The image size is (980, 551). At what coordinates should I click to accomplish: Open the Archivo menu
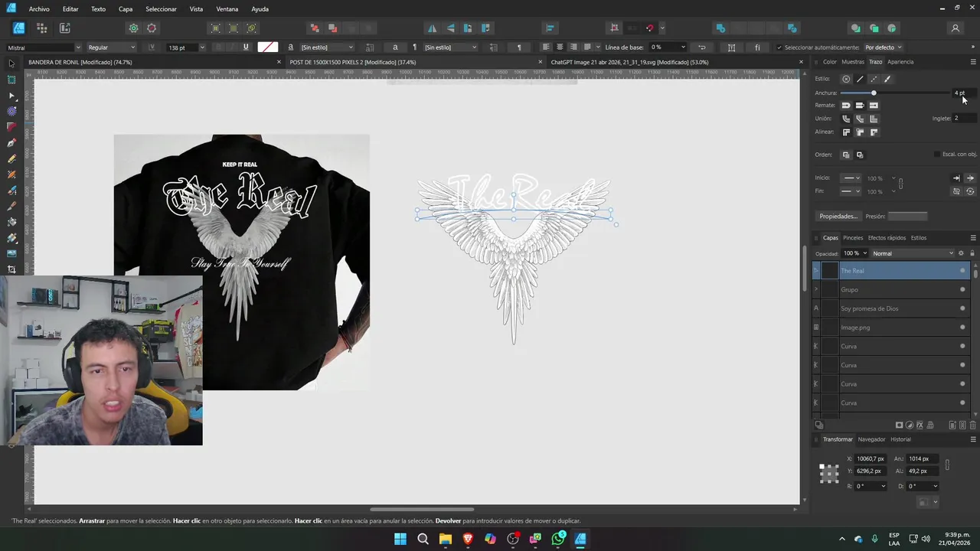click(39, 9)
